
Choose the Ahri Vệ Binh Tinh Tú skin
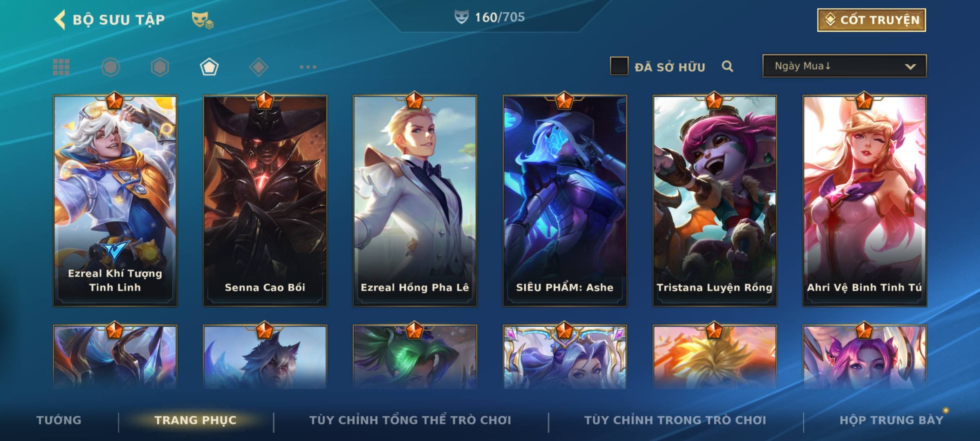pyautogui.click(x=864, y=200)
